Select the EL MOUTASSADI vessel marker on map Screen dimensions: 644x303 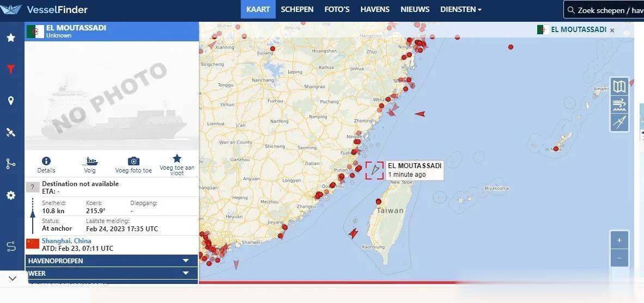point(374,171)
